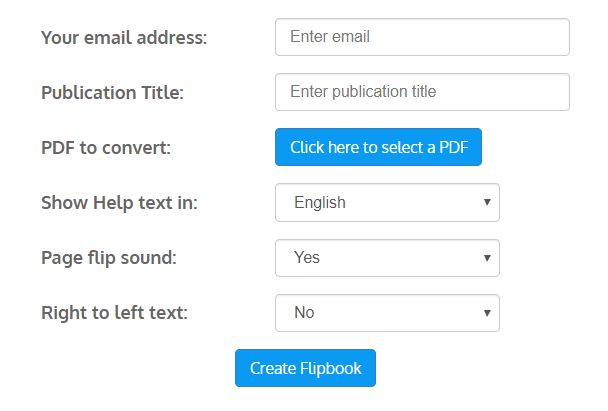Click the selected 'No' text direction value

[x=304, y=312]
